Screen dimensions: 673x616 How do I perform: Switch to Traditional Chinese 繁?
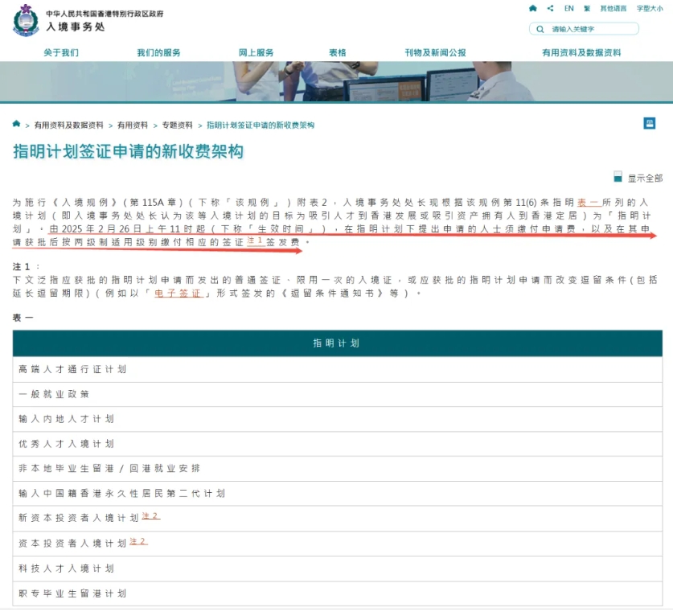(x=587, y=8)
